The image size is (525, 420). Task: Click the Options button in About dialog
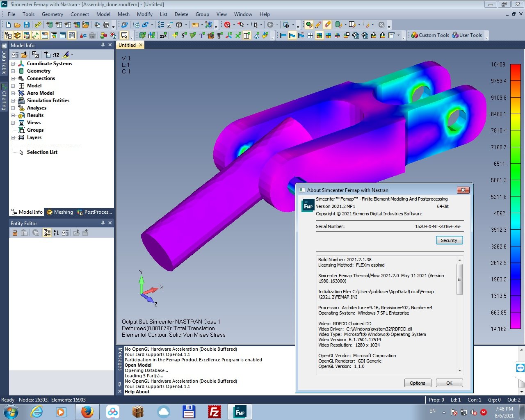[418, 383]
